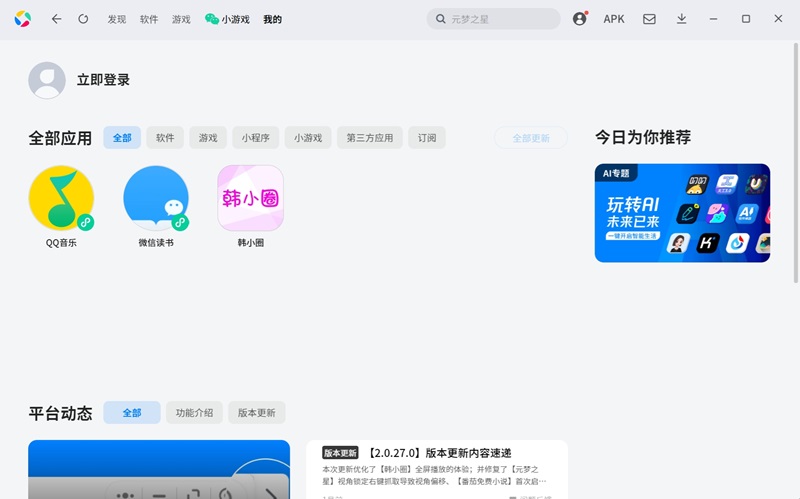
Task: Click the APK install button
Action: point(614,19)
